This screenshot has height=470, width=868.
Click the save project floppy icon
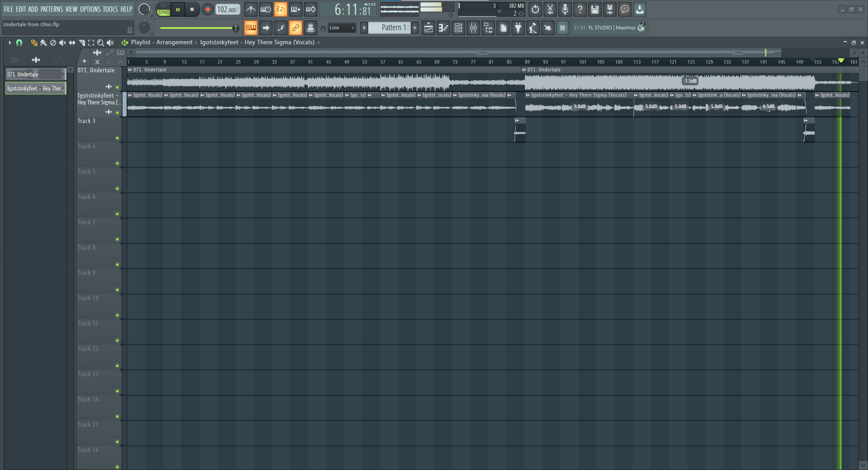595,9
